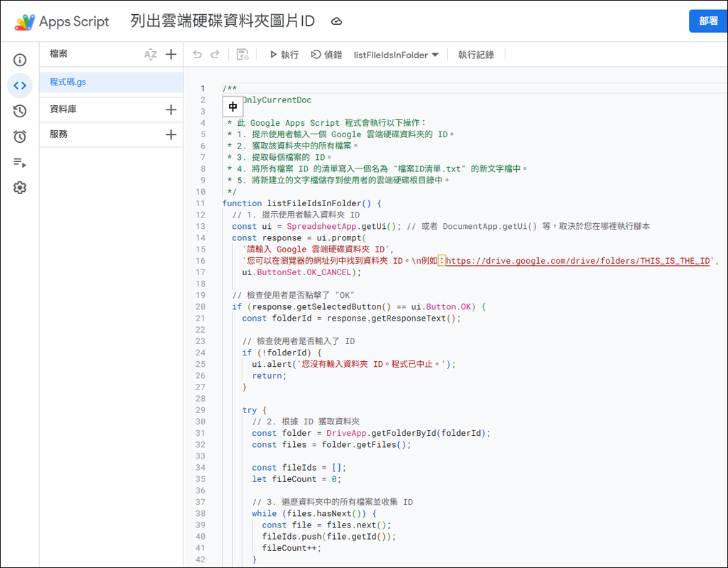Add a library with 資料庫 plus icon
728x568 pixels.
pos(171,109)
